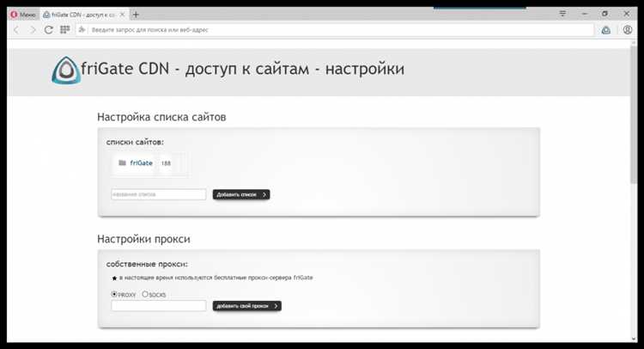Click the site count 188 next to friGate

pyautogui.click(x=166, y=163)
